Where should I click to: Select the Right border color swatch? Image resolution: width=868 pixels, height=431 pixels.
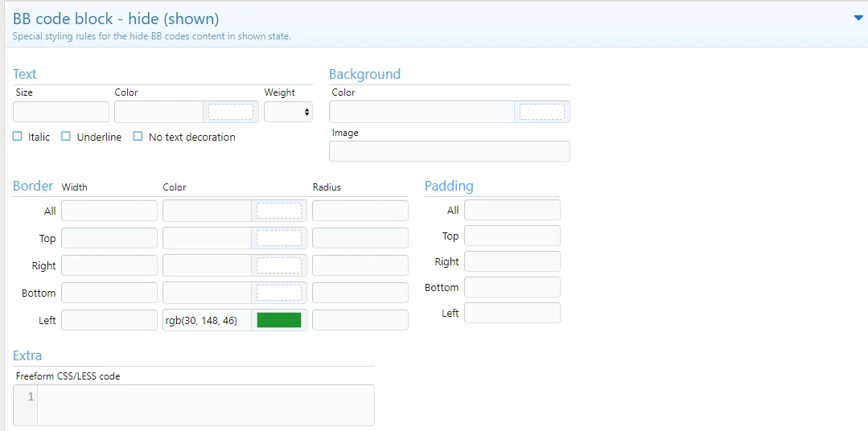pos(278,265)
